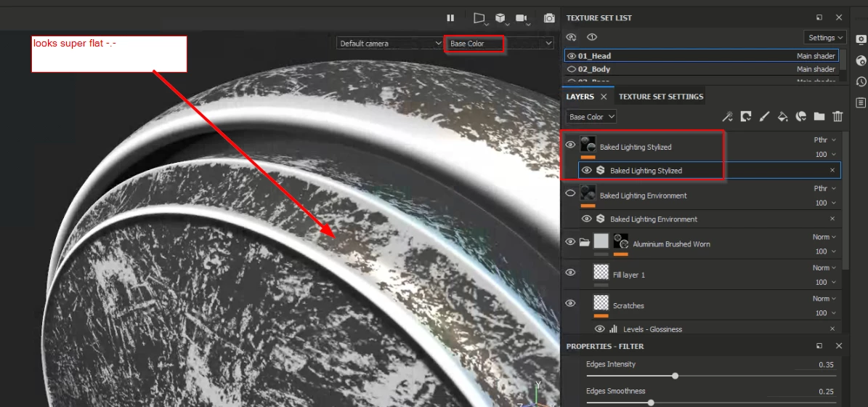This screenshot has width=868, height=407.
Task: Hide the Baked Lighting Stylized layer
Action: 570,145
